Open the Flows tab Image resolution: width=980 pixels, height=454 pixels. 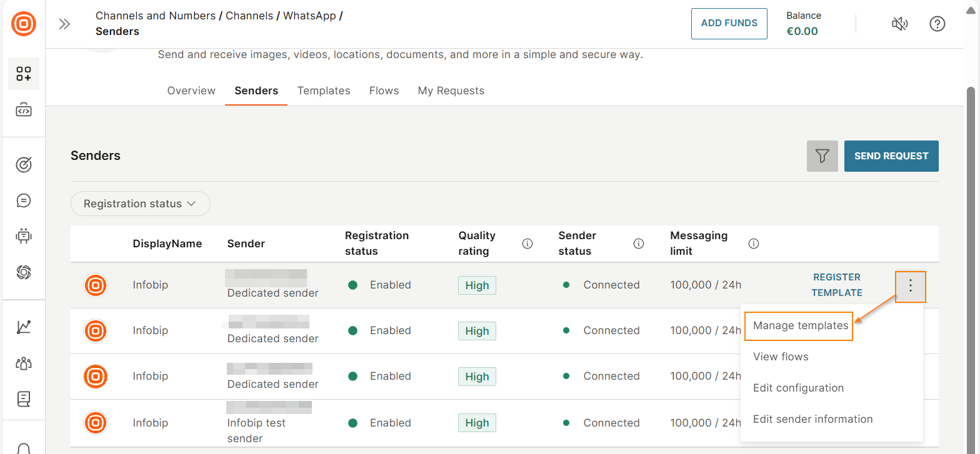click(x=384, y=91)
